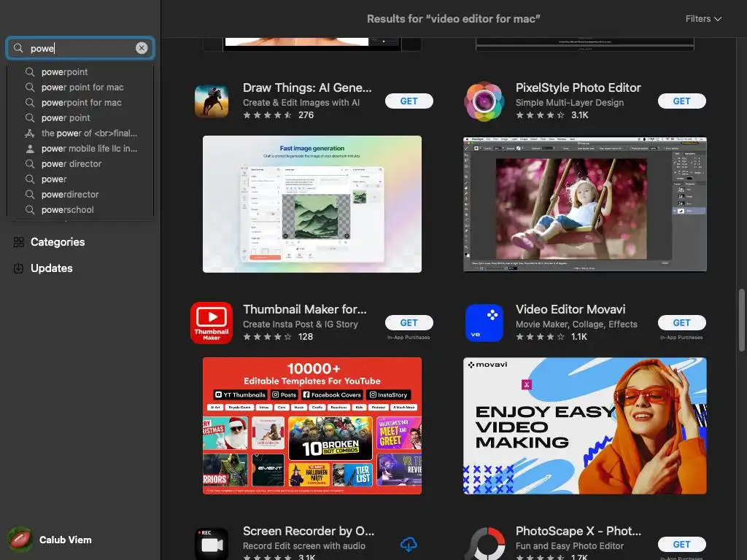Open Categories in the sidebar
This screenshot has width=747, height=560.
(x=57, y=242)
